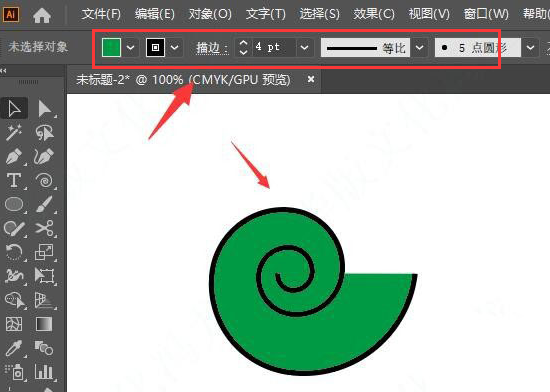Viewport: 550px width, 392px height.
Task: Open the 窗口(W) menu
Action: pyautogui.click(x=486, y=14)
